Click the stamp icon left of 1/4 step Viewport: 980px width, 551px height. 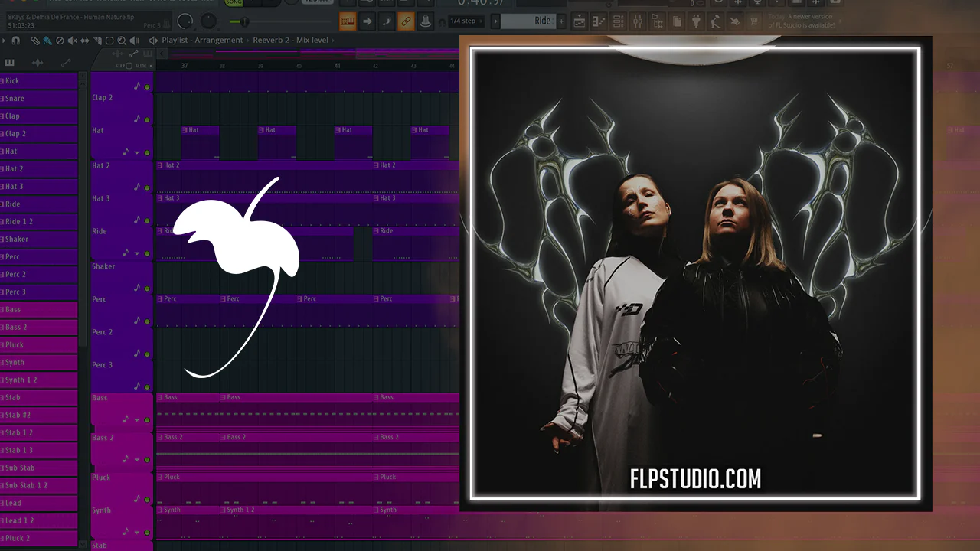[426, 21]
